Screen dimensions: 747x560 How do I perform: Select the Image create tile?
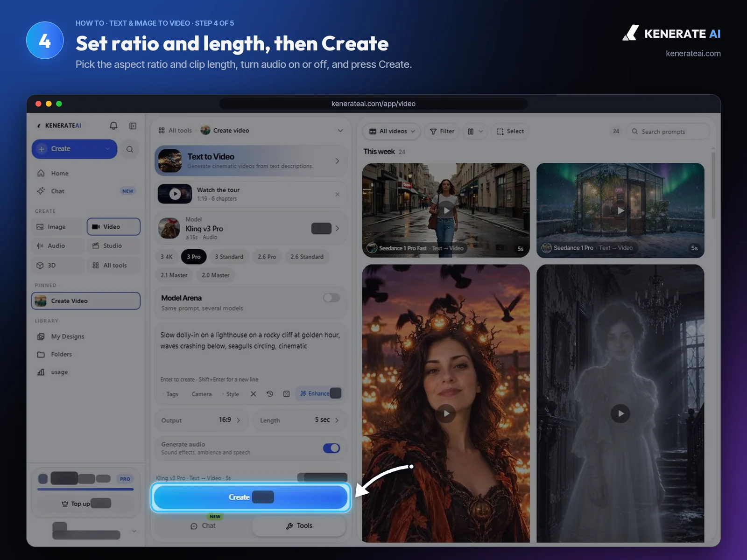[58, 227]
